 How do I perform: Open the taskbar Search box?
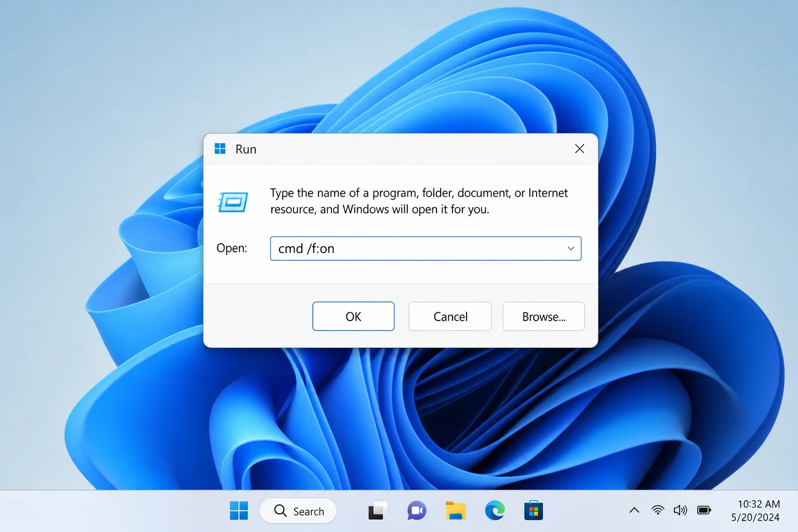coord(298,511)
